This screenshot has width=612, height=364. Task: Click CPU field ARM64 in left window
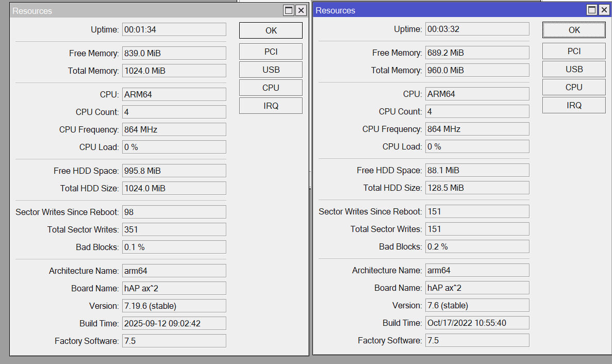tap(174, 94)
